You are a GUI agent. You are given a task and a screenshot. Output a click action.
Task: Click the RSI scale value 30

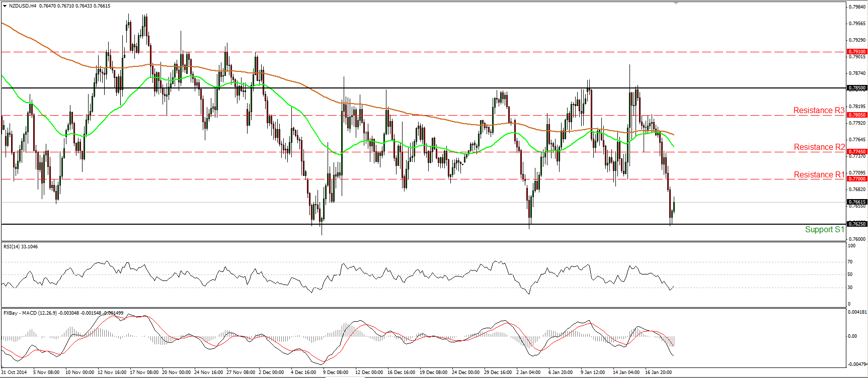[850, 288]
